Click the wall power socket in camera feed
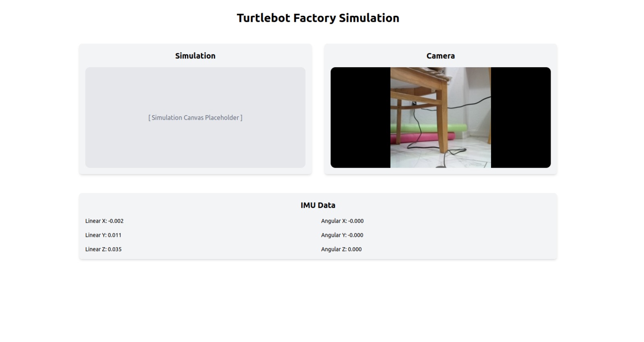The height and width of the screenshot is (342, 644). coord(414,103)
